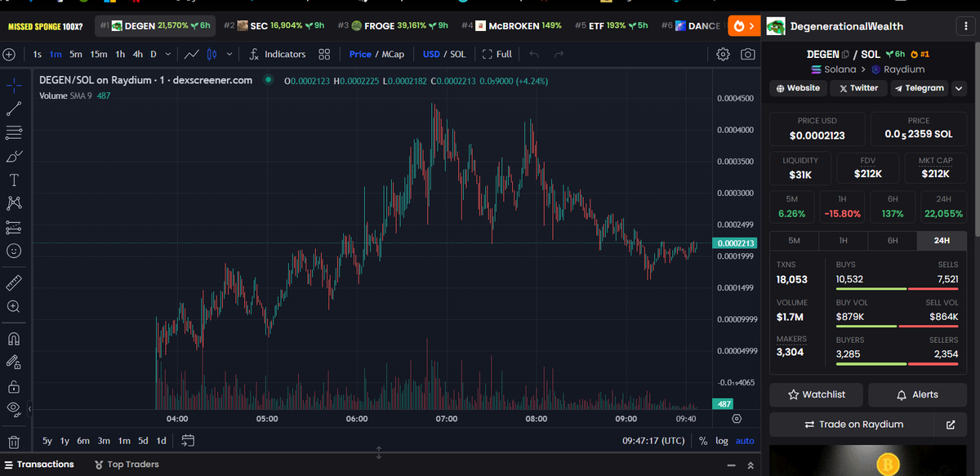The image size is (980, 476).
Task: Open the chart patterns tool
Action: point(14,203)
